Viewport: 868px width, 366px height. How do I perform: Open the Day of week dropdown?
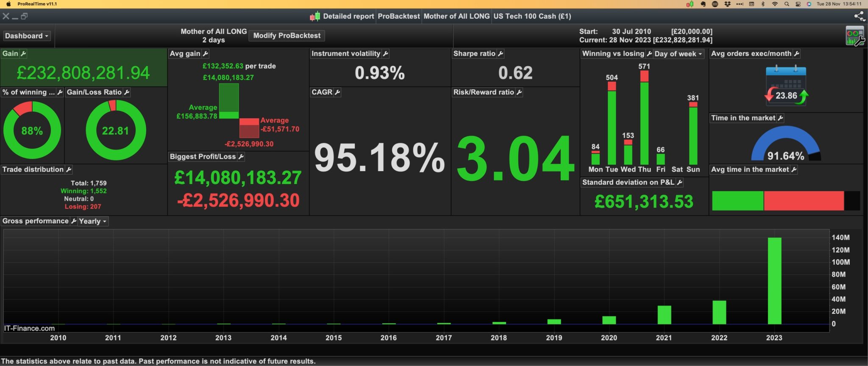678,54
